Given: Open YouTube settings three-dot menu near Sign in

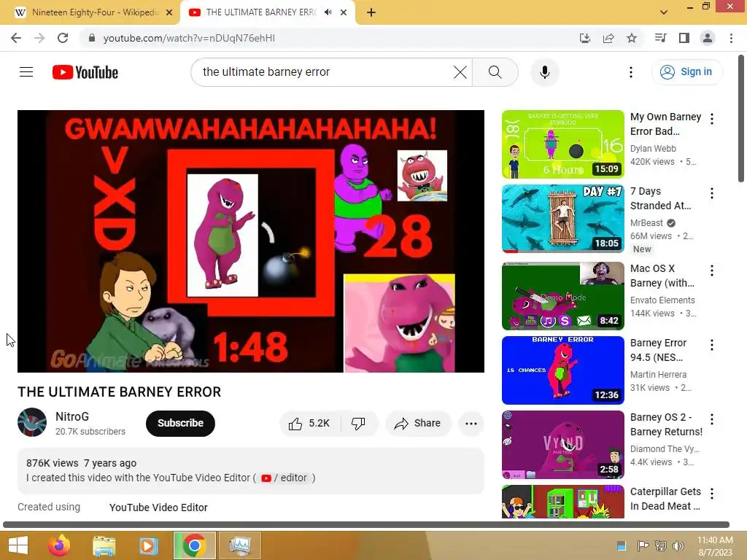Looking at the screenshot, I should (x=631, y=72).
